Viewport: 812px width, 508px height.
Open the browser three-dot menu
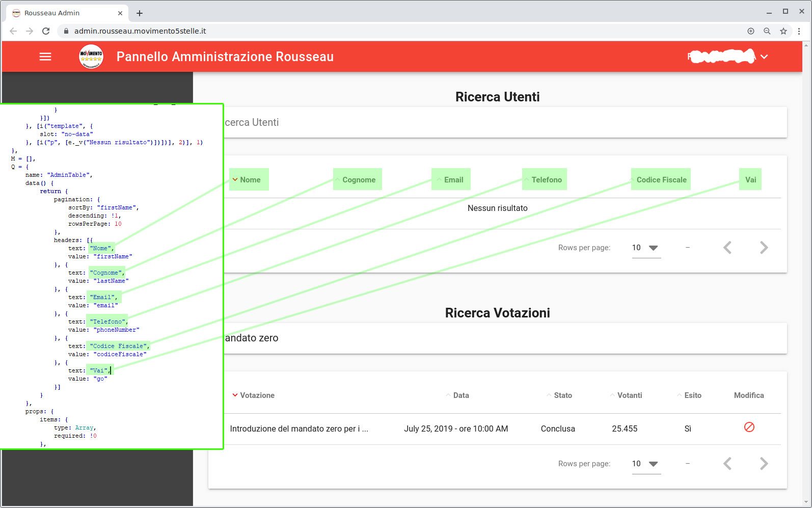pos(799,31)
